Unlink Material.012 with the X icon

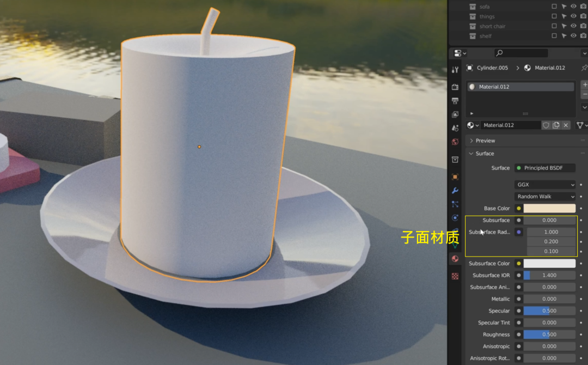click(x=566, y=125)
